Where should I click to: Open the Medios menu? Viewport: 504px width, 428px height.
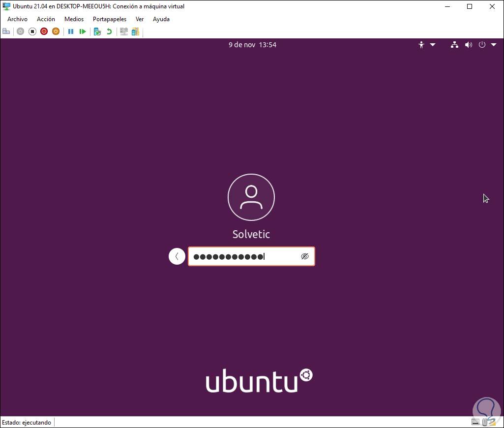tap(74, 19)
